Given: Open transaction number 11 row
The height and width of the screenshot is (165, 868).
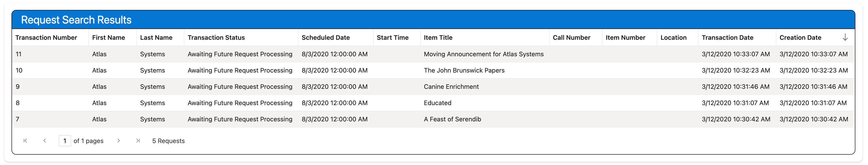Looking at the screenshot, I should [19, 54].
